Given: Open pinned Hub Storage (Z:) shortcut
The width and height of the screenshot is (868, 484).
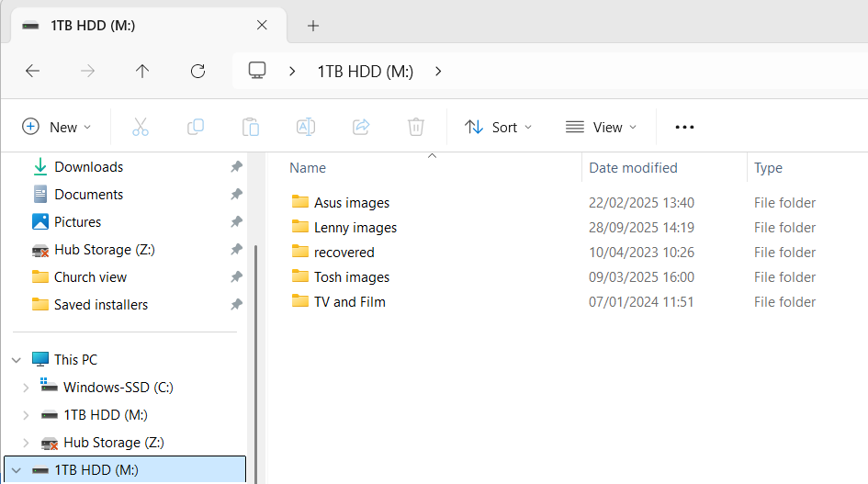Looking at the screenshot, I should (x=104, y=250).
